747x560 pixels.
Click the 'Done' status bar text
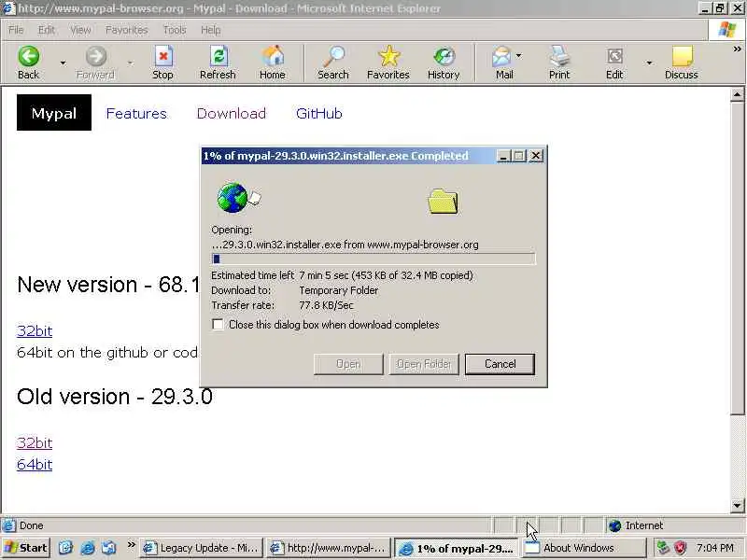coord(32,525)
